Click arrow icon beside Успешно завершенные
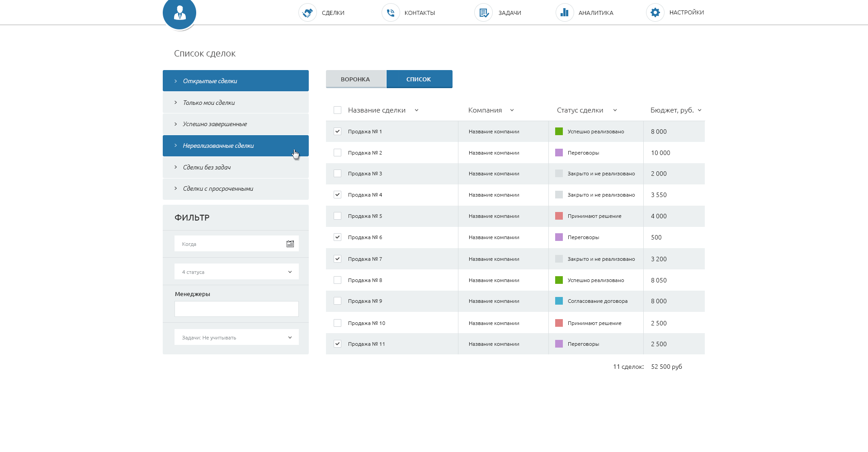This screenshot has width=868, height=452. point(175,124)
